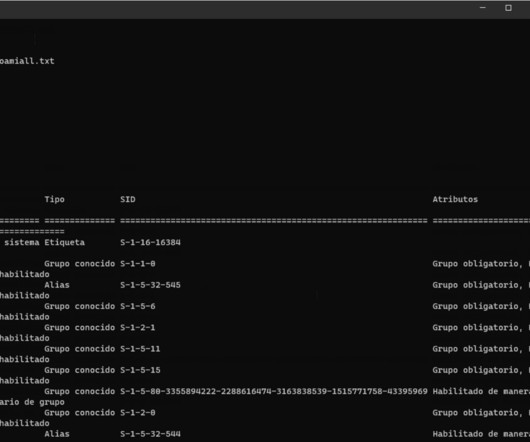This screenshot has width=530, height=442.
Task: Click Grupo obligatorio in the S-1-5-6 row
Action: (477, 306)
